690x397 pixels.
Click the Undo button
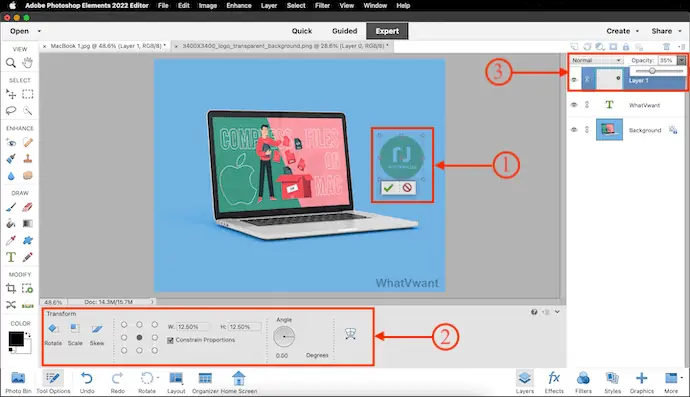pos(87,382)
